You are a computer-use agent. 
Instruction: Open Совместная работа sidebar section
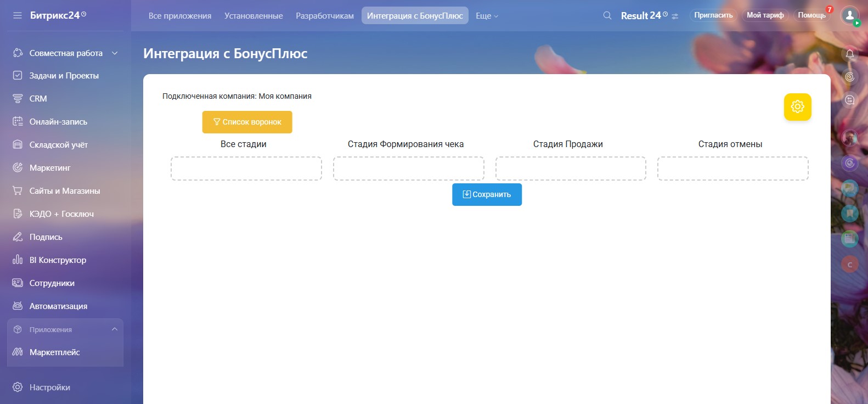65,53
